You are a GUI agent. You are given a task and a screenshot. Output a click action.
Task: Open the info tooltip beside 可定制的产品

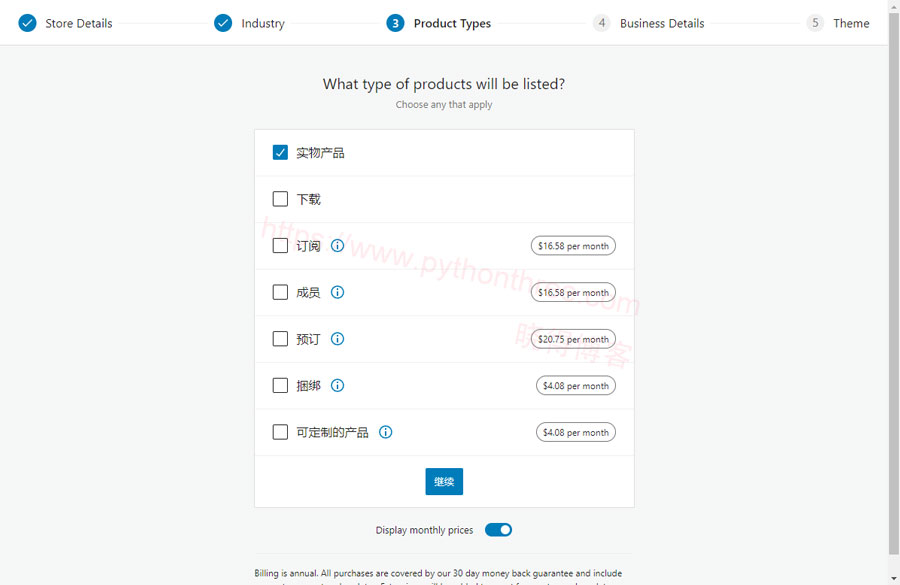385,432
